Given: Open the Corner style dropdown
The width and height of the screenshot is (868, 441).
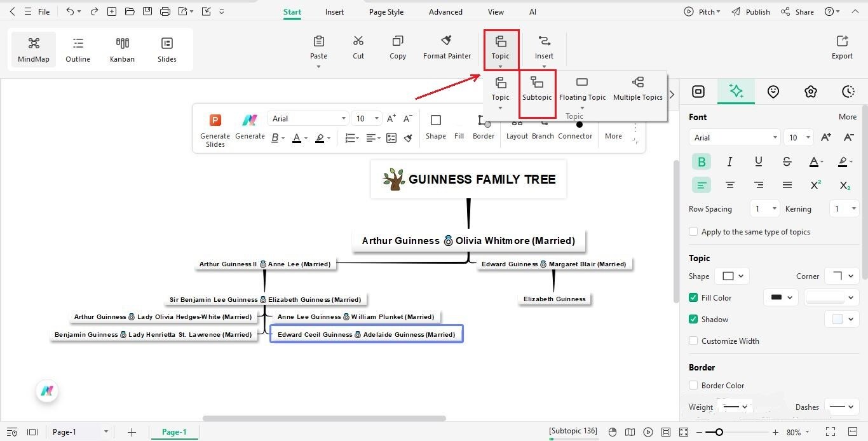Looking at the screenshot, I should (x=842, y=276).
